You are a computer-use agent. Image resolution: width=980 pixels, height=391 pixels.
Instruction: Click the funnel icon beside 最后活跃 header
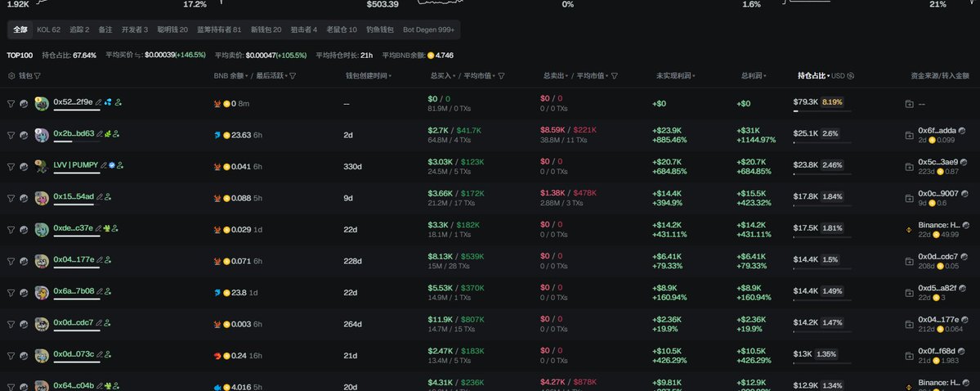click(293, 76)
